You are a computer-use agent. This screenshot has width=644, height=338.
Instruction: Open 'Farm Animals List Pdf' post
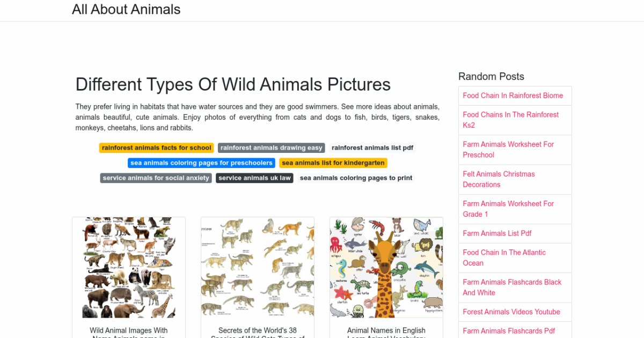pyautogui.click(x=497, y=233)
